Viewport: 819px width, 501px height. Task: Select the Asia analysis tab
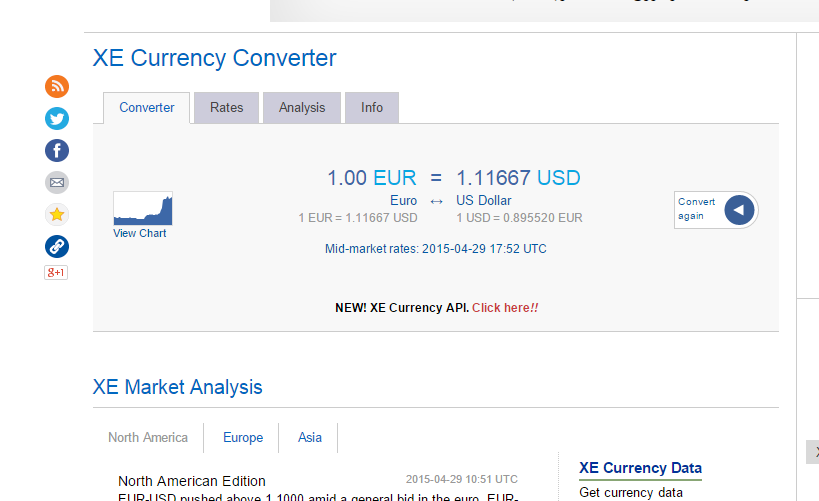pyautogui.click(x=310, y=437)
